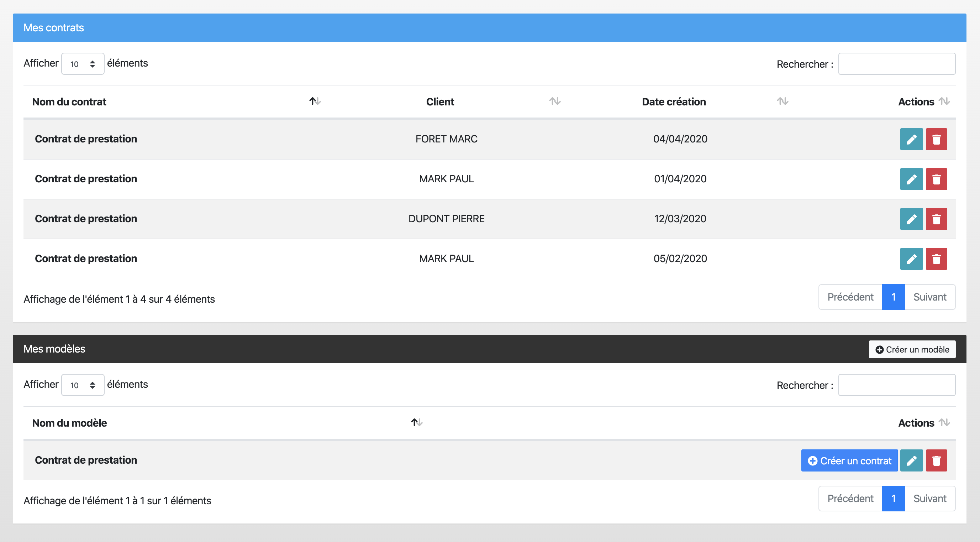980x542 pixels.
Task: Open the Afficher count dropdown in Mes modèles
Action: click(x=83, y=385)
